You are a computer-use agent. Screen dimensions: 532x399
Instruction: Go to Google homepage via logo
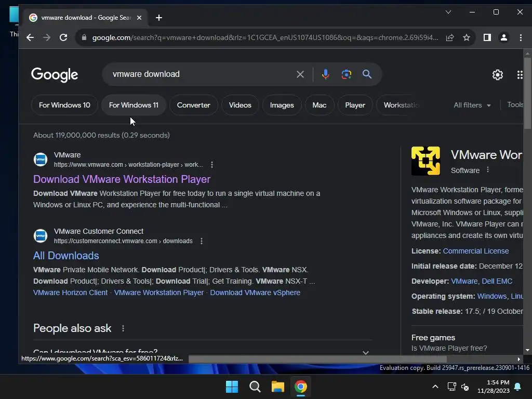coord(55,75)
